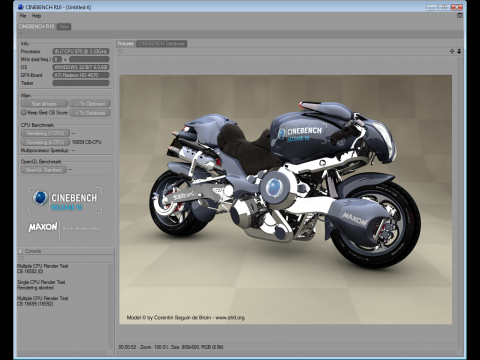This screenshot has width=480, height=360.
Task: Switch to the View tab
Action: [x=64, y=26]
